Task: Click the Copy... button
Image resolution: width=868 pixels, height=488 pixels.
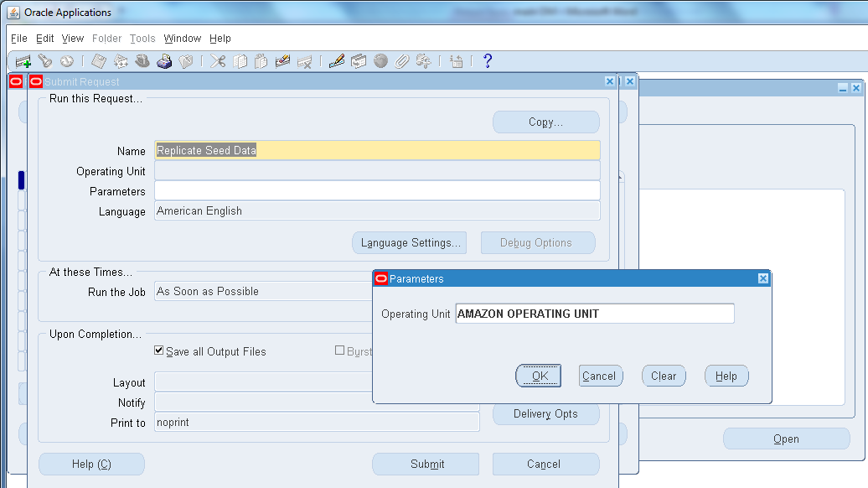Action: coord(545,122)
